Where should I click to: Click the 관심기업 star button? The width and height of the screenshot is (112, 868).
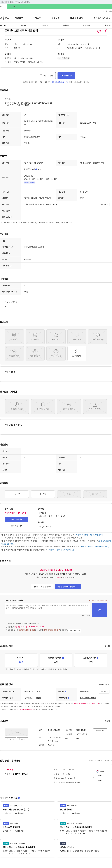(10, 739)
